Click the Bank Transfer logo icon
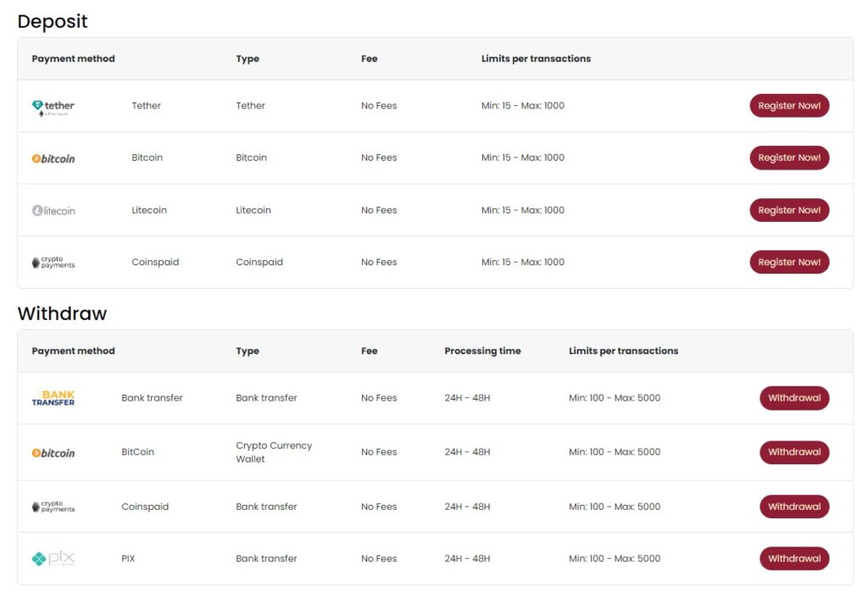Image resolution: width=868 pixels, height=598 pixels. click(x=53, y=398)
